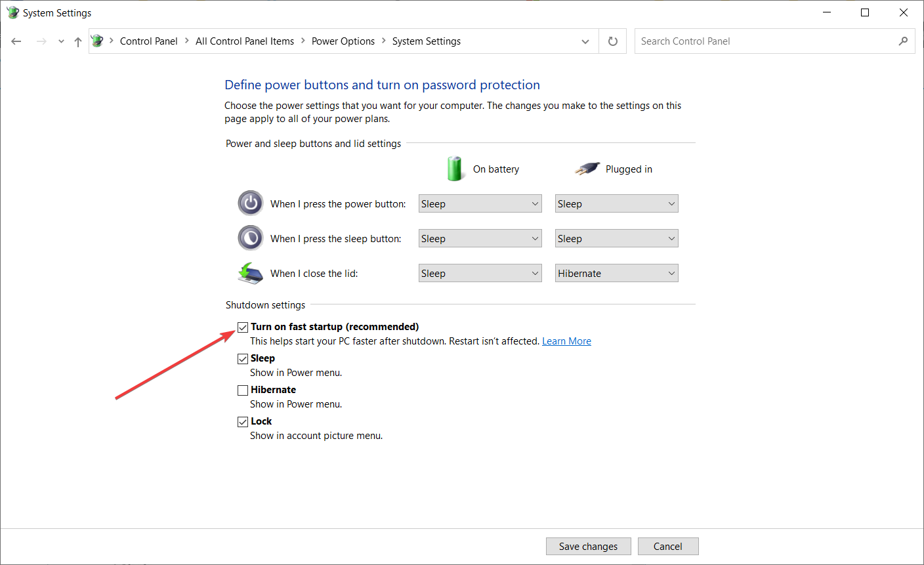Click System Settings breadcrumb segment
Viewport: 924px width, 565px height.
tap(427, 41)
